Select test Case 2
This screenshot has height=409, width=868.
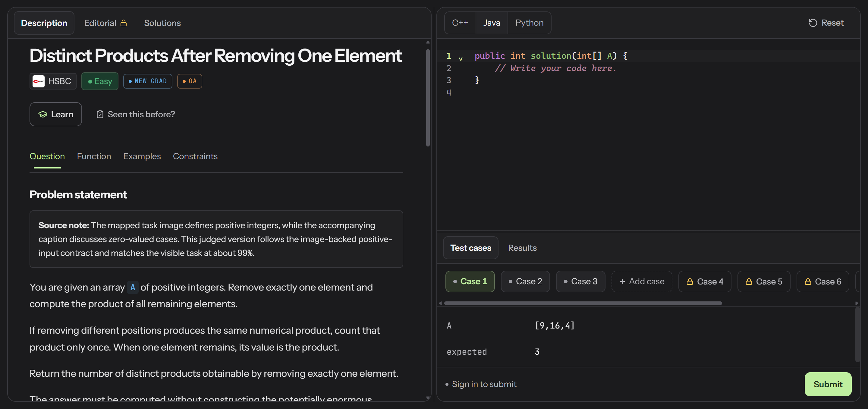[525, 281]
